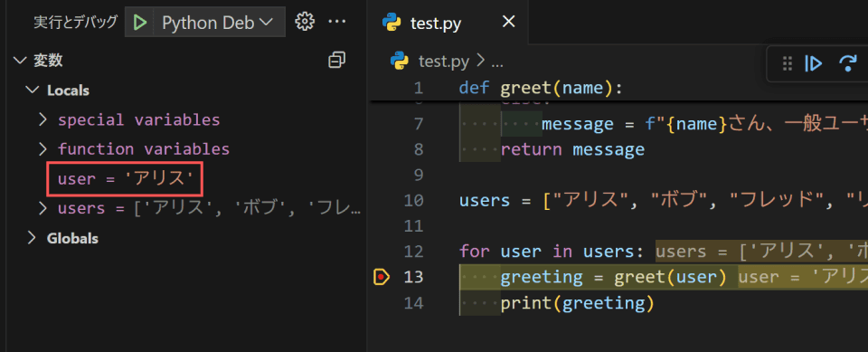
Task: Collapse the Locals scope
Action: click(x=33, y=90)
